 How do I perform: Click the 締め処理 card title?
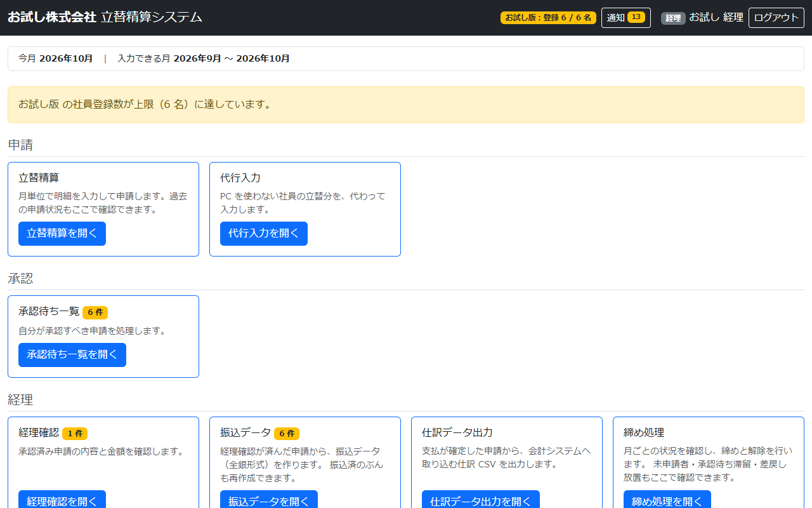644,432
